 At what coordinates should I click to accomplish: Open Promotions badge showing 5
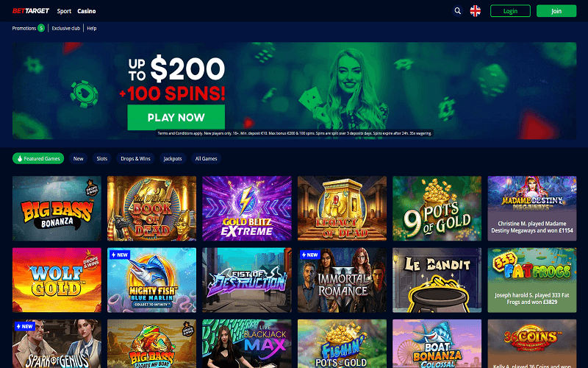(x=41, y=28)
